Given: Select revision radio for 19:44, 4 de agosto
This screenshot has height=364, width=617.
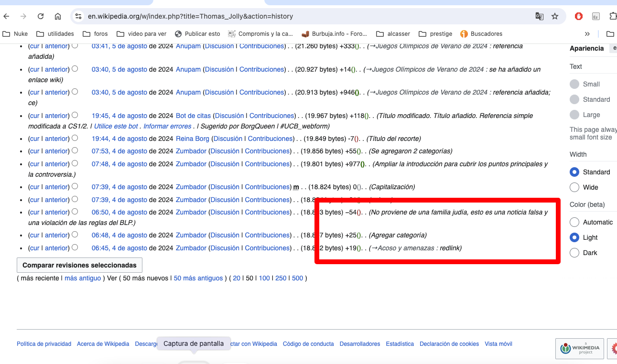Looking at the screenshot, I should (x=75, y=139).
